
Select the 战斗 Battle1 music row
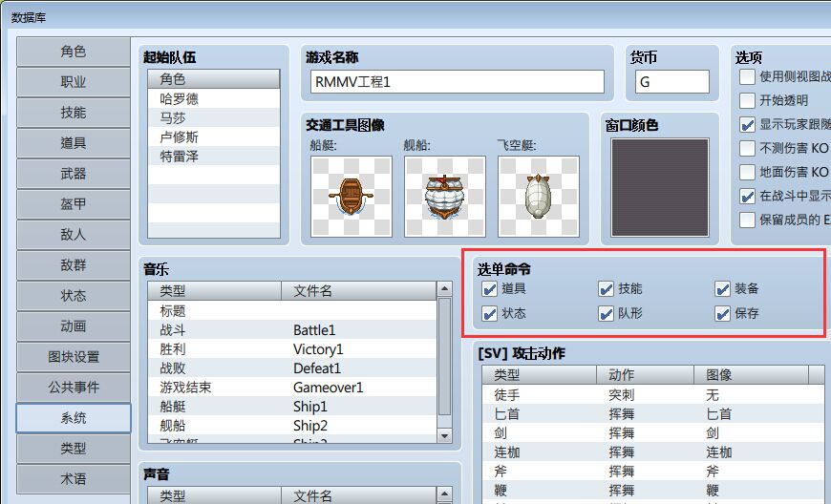pyautogui.click(x=292, y=330)
